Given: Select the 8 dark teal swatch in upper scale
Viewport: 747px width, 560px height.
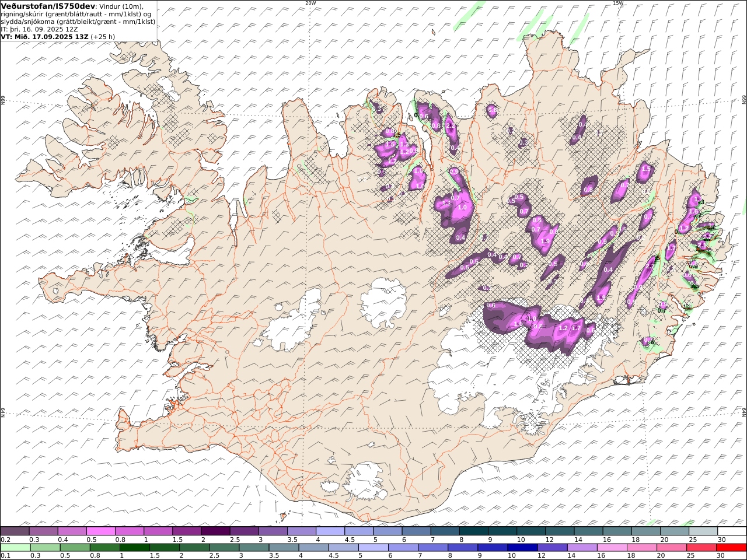Looking at the screenshot, I should pyautogui.click(x=473, y=531).
